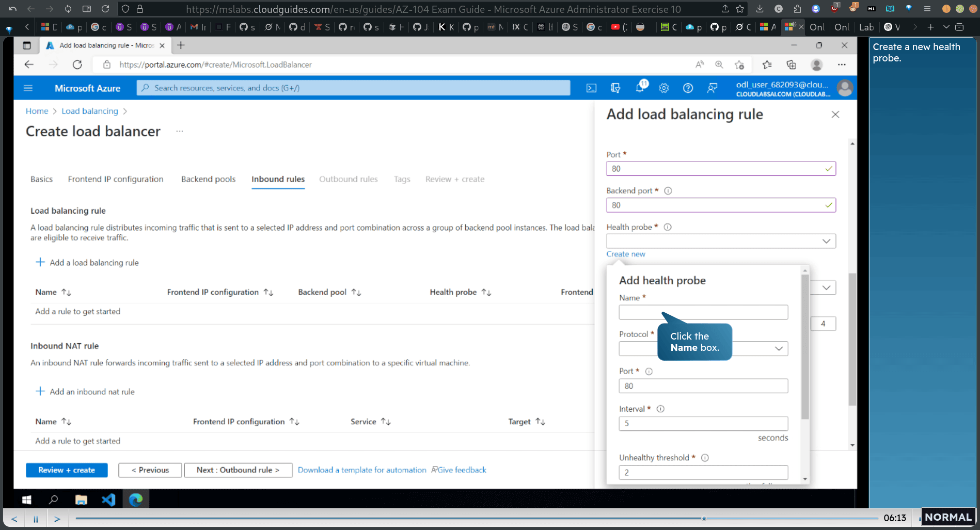Image resolution: width=980 pixels, height=530 pixels.
Task: Open the Azure portal hamburger menu
Action: coord(28,88)
